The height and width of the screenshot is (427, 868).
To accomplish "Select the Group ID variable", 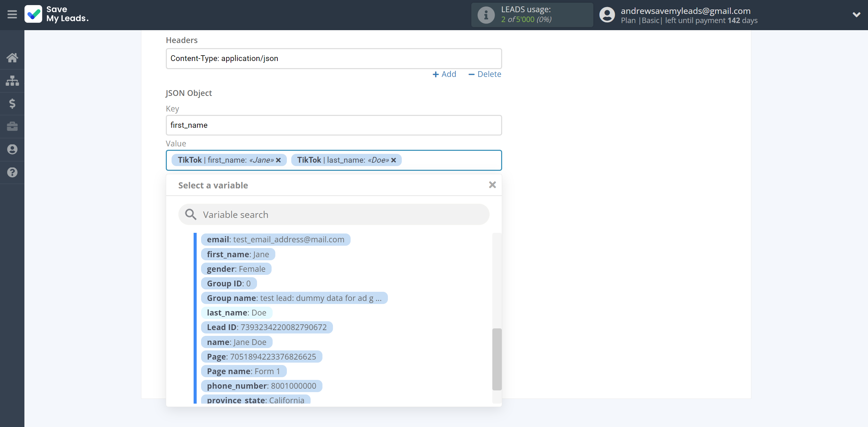I will point(229,284).
